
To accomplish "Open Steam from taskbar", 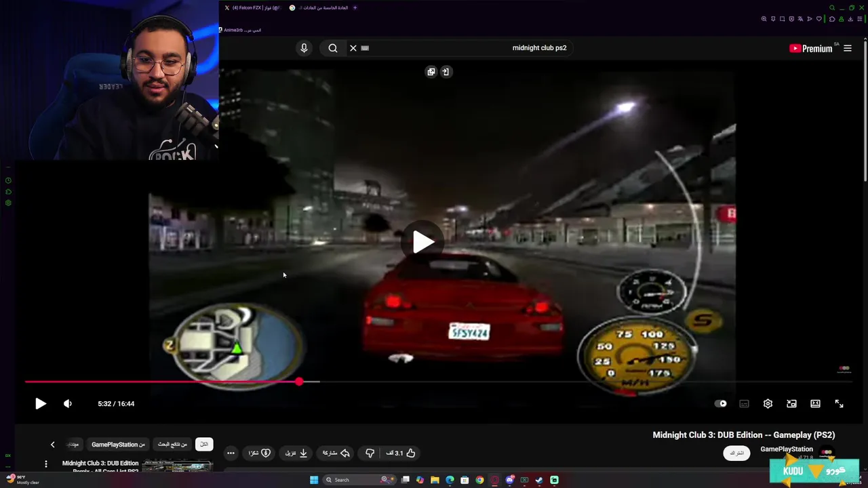I will click(x=539, y=480).
